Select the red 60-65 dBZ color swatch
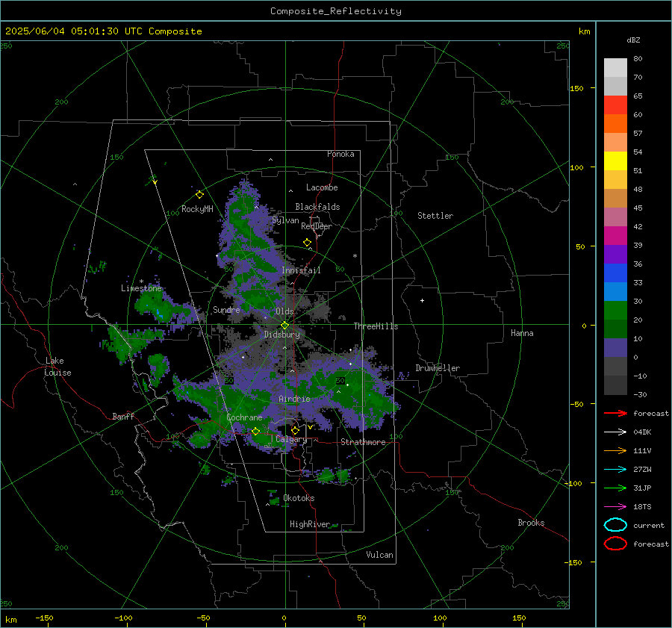The width and height of the screenshot is (672, 628). click(615, 105)
